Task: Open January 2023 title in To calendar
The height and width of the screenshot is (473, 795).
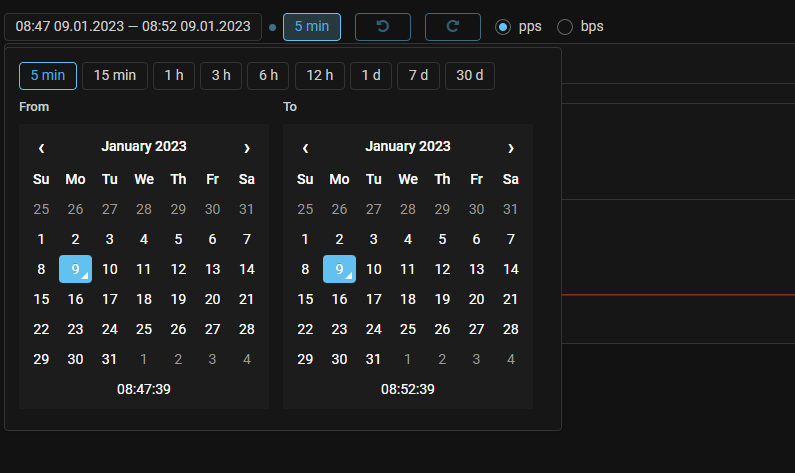Action: (408, 147)
